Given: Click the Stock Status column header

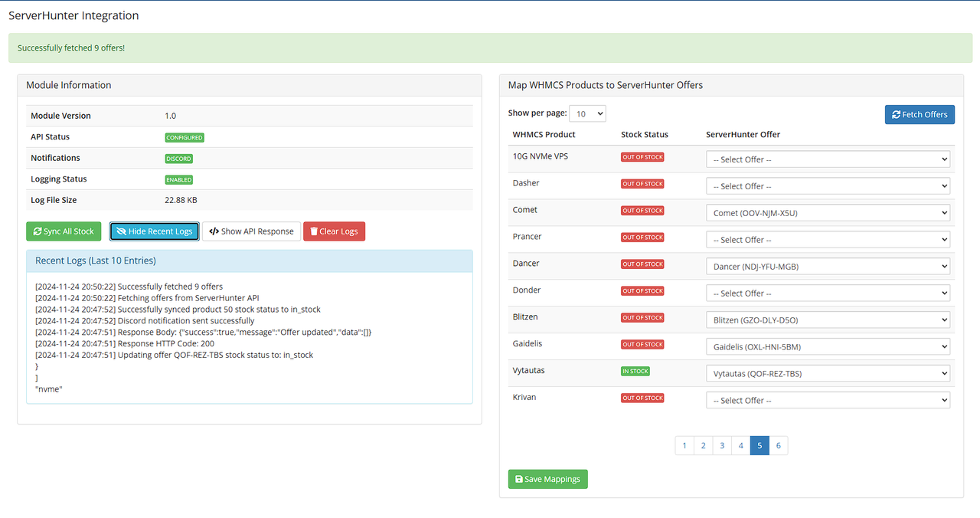Looking at the screenshot, I should [x=645, y=134].
